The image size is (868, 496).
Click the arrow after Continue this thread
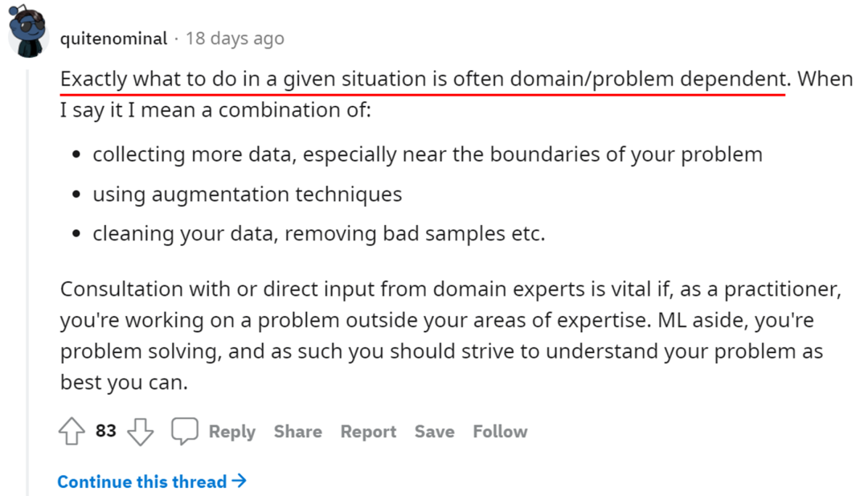239,481
